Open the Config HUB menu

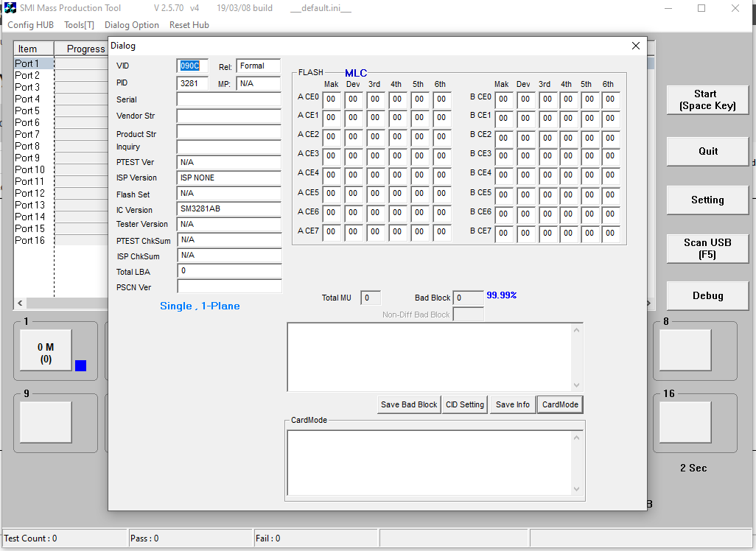30,25
